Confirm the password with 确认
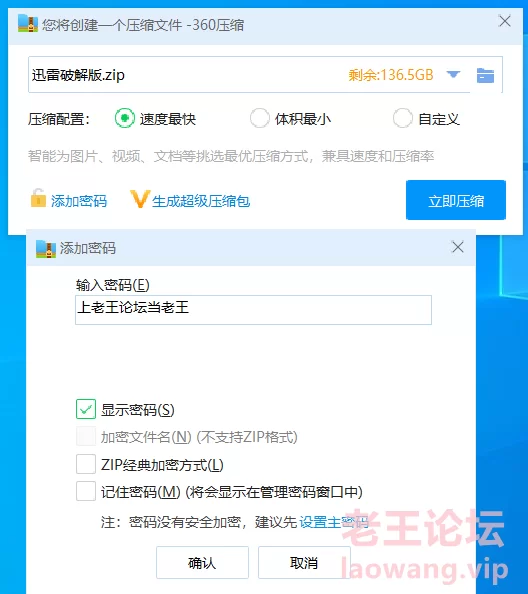This screenshot has width=528, height=594. (x=202, y=563)
